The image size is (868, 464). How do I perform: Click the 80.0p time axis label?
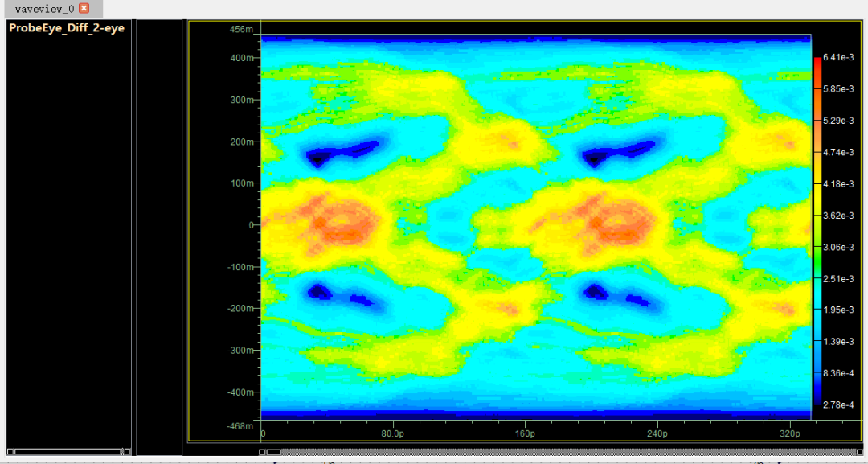(x=392, y=433)
